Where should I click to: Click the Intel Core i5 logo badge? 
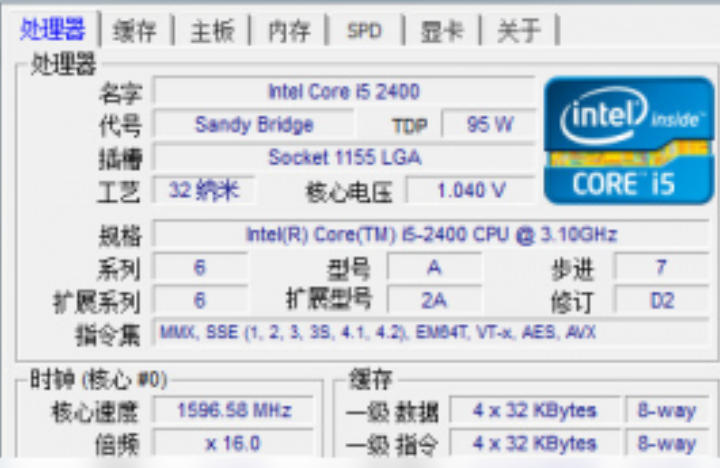(629, 141)
